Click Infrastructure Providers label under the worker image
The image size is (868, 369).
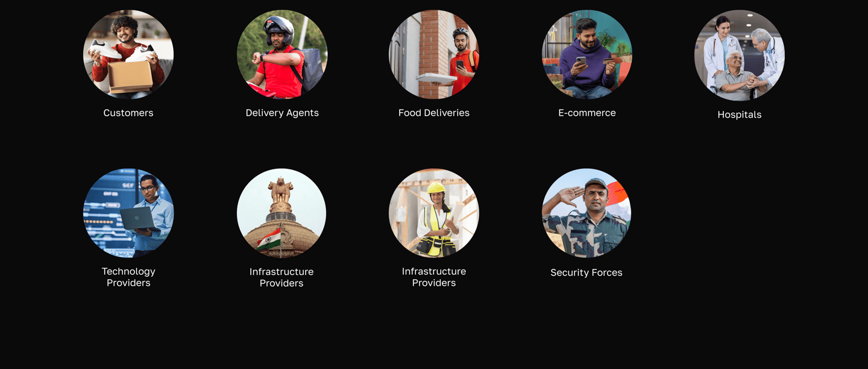434,277
